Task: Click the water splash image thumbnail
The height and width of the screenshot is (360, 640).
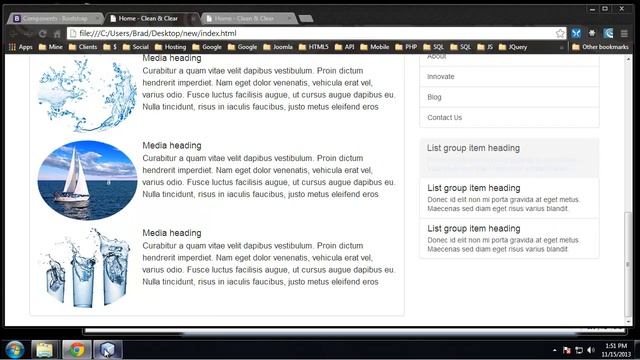Action: (87, 95)
